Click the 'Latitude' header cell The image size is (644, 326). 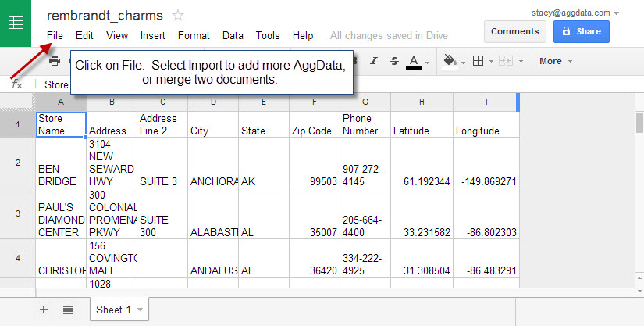coord(422,124)
